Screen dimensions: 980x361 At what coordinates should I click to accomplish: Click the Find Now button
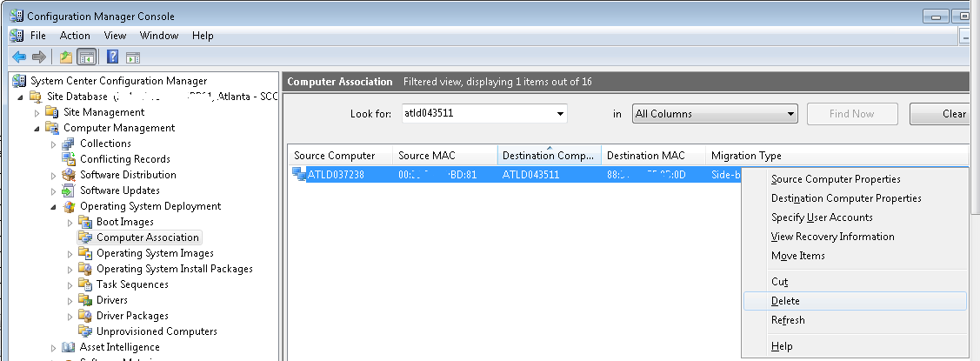(852, 114)
